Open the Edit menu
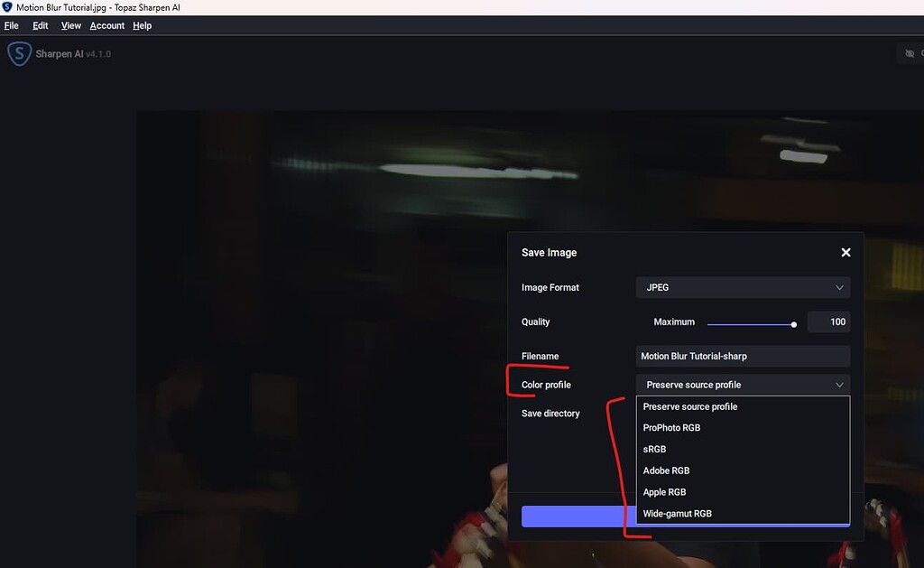 click(x=40, y=25)
